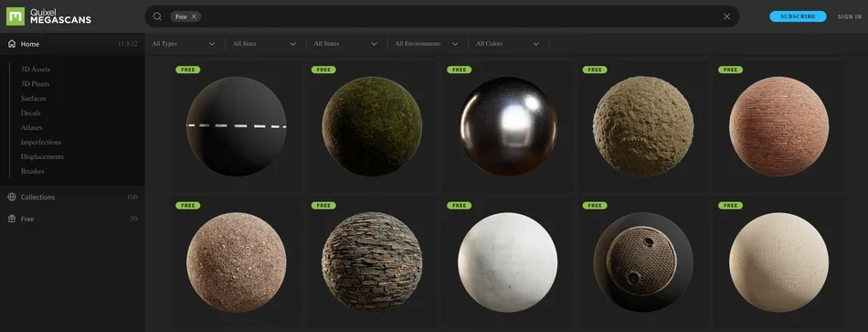Click the Sign In link

point(849,16)
